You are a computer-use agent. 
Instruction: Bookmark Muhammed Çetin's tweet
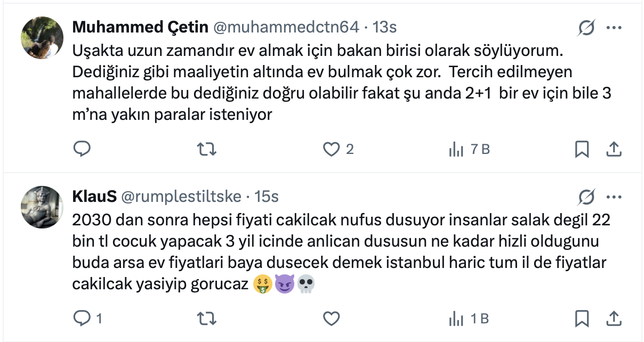582,150
